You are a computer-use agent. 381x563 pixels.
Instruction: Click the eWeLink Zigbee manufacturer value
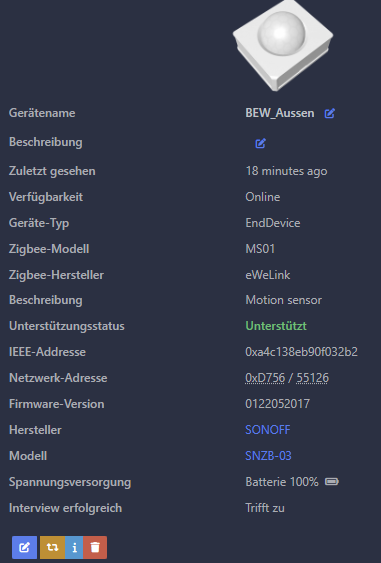click(268, 275)
